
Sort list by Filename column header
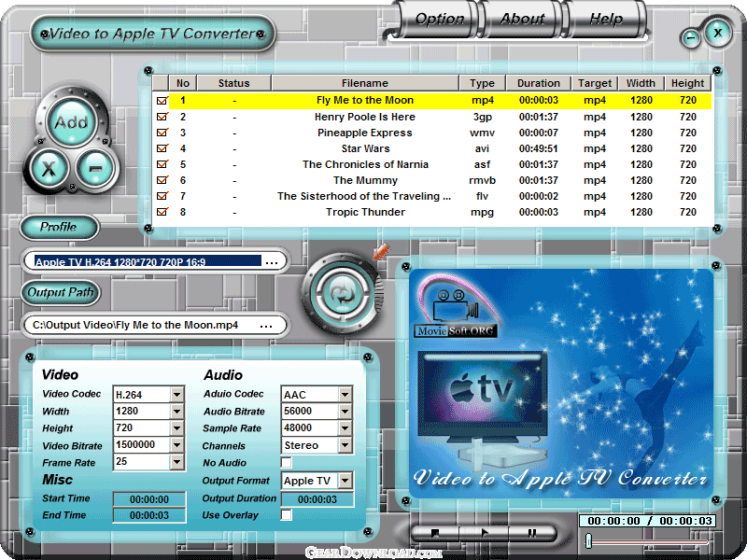pos(365,83)
